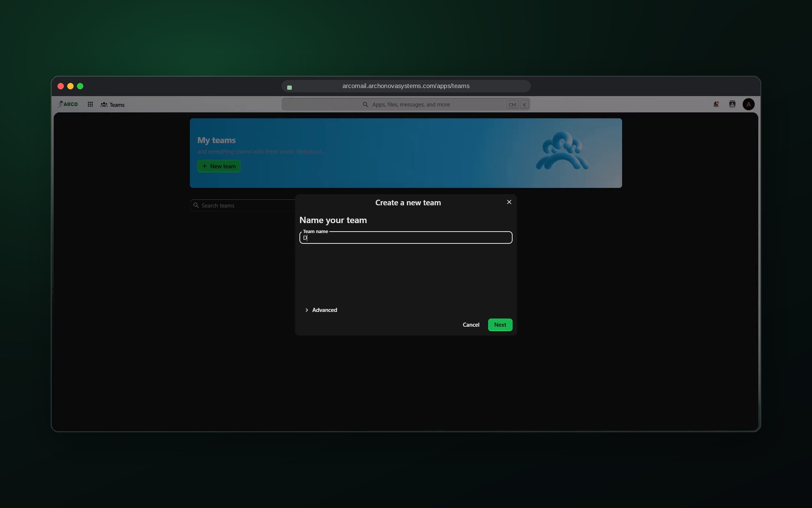Click the browser address bar URL
This screenshot has height=508, width=812.
coord(406,86)
